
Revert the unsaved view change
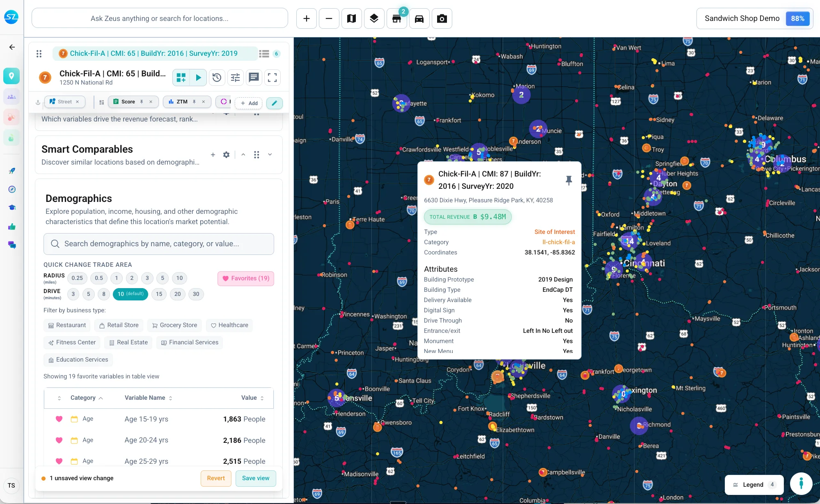pos(216,478)
